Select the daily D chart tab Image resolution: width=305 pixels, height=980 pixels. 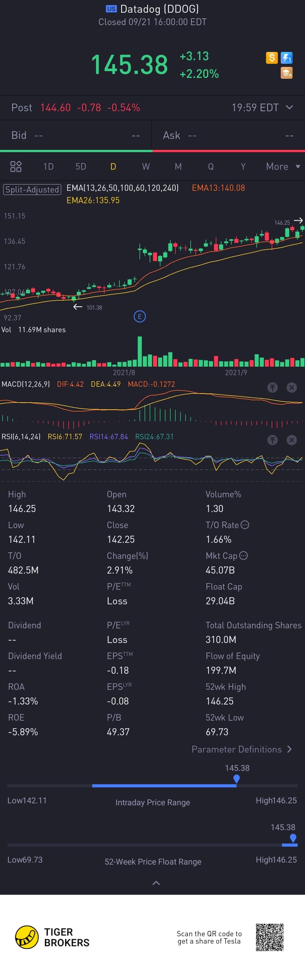click(x=113, y=167)
